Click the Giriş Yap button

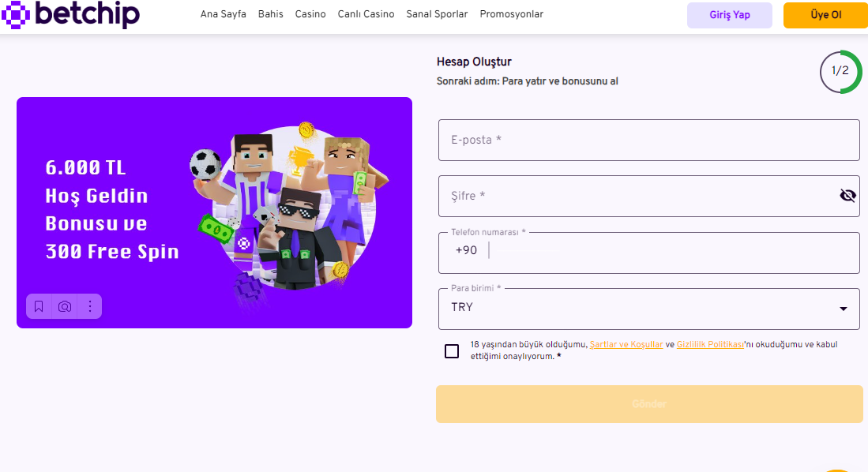tap(730, 15)
